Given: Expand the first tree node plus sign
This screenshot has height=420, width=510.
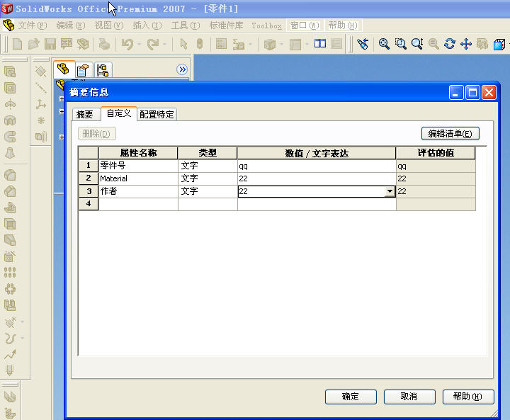Looking at the screenshot, I should [x=62, y=98].
